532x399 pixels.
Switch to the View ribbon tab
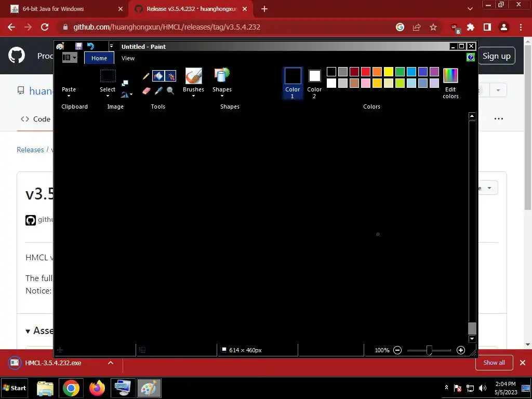tap(128, 58)
